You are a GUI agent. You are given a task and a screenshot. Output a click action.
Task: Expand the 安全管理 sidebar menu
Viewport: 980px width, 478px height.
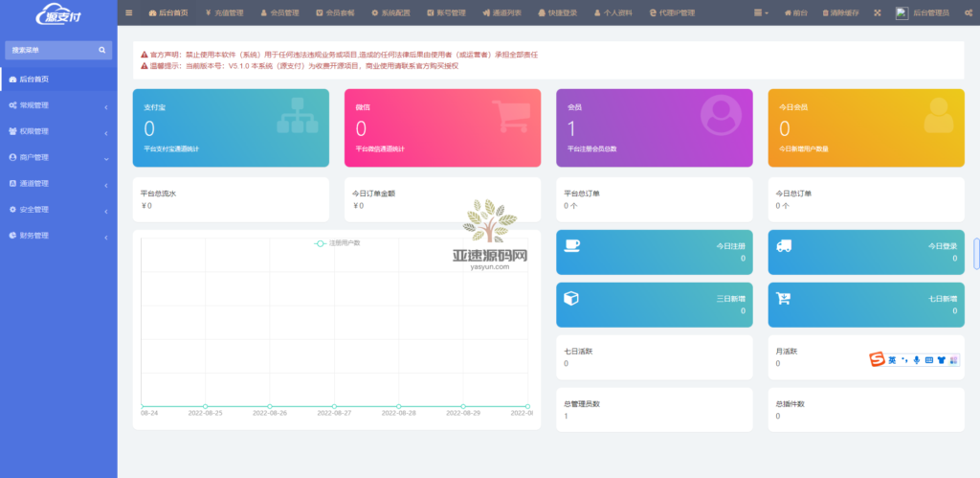58,210
